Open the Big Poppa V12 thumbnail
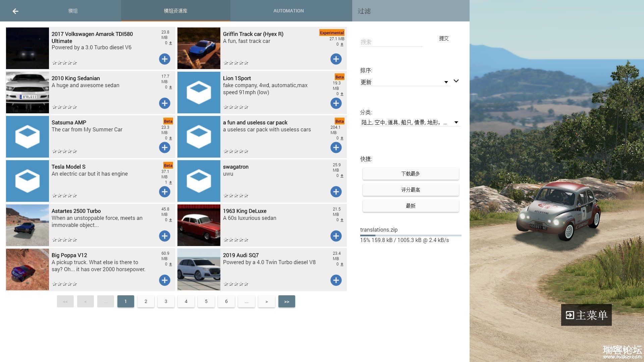The image size is (644, 362). [28, 269]
